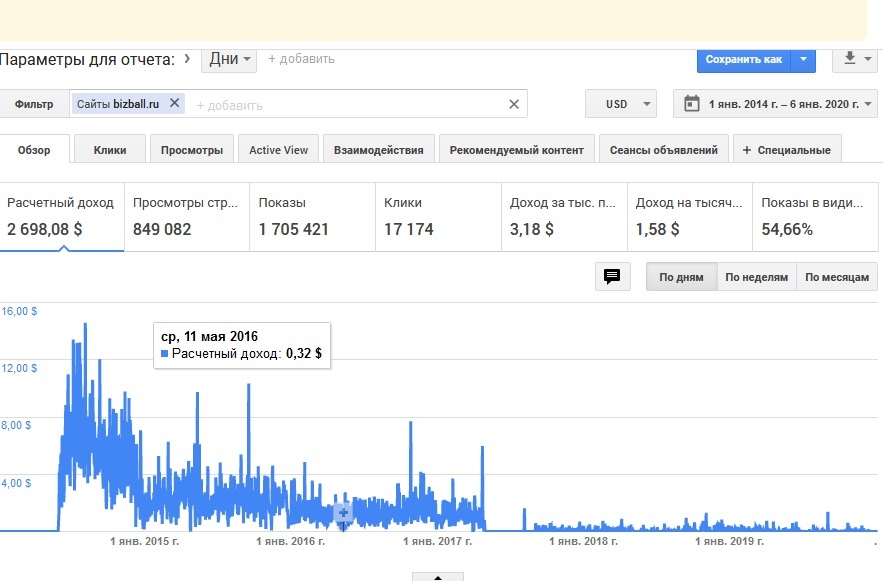
Task: Open the Дни dimension dropdown
Action: (x=229, y=59)
